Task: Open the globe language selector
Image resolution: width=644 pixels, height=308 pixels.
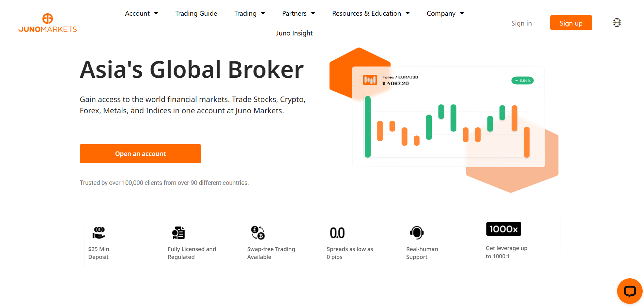Action: click(617, 23)
